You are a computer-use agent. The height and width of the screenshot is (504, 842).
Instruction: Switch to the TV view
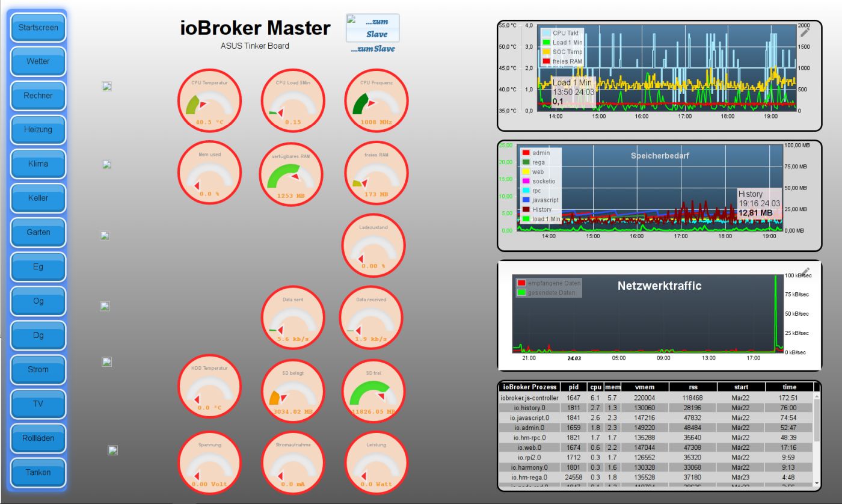tap(38, 404)
